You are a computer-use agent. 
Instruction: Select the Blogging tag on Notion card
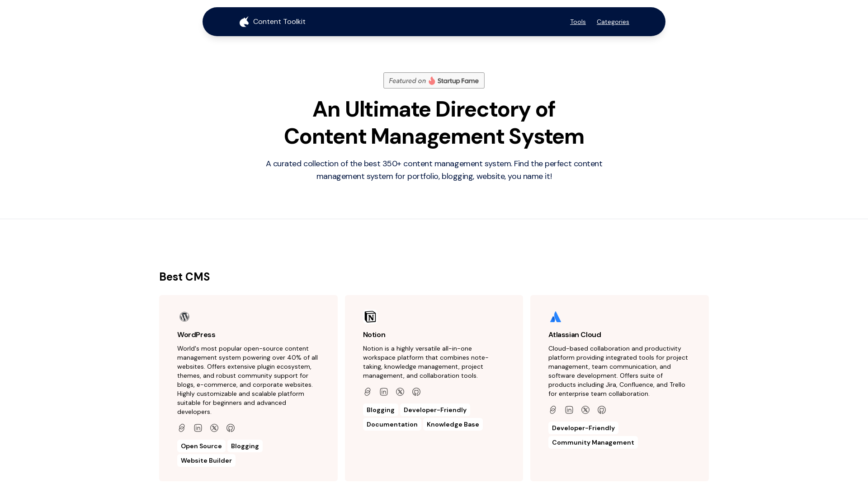tap(381, 410)
